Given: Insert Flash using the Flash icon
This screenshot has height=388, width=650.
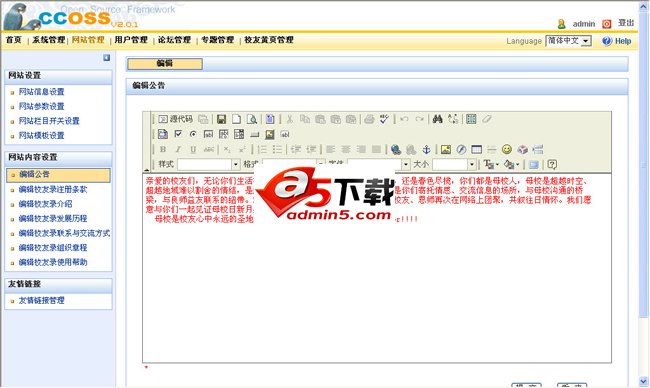Looking at the screenshot, I should (461, 150).
